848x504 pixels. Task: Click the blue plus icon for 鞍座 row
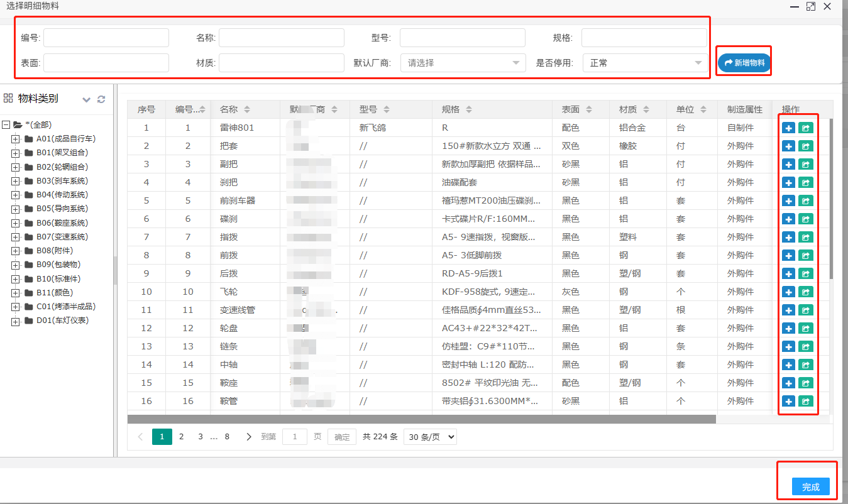[x=788, y=383]
